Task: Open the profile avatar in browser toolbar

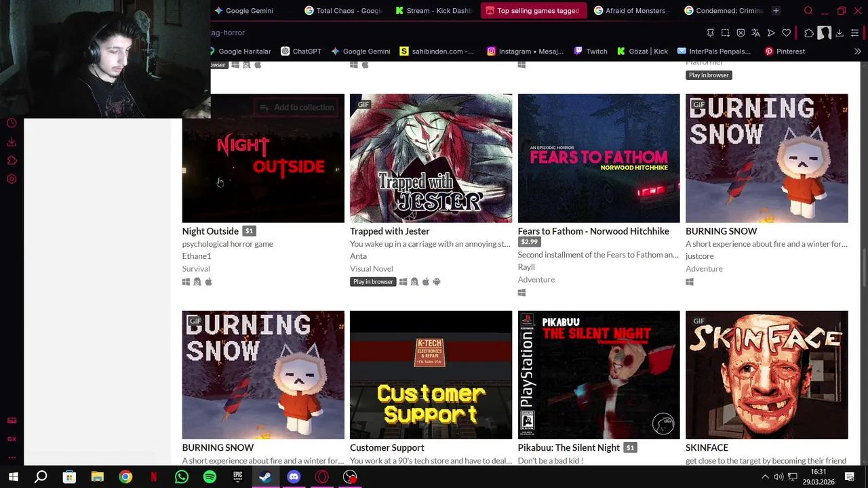Action: (825, 33)
